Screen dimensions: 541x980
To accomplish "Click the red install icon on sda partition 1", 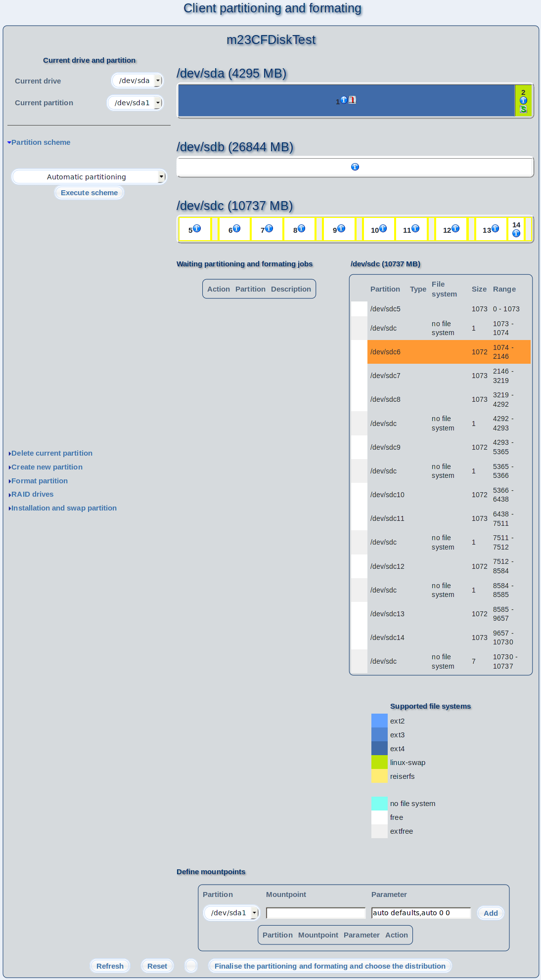I will (x=352, y=100).
